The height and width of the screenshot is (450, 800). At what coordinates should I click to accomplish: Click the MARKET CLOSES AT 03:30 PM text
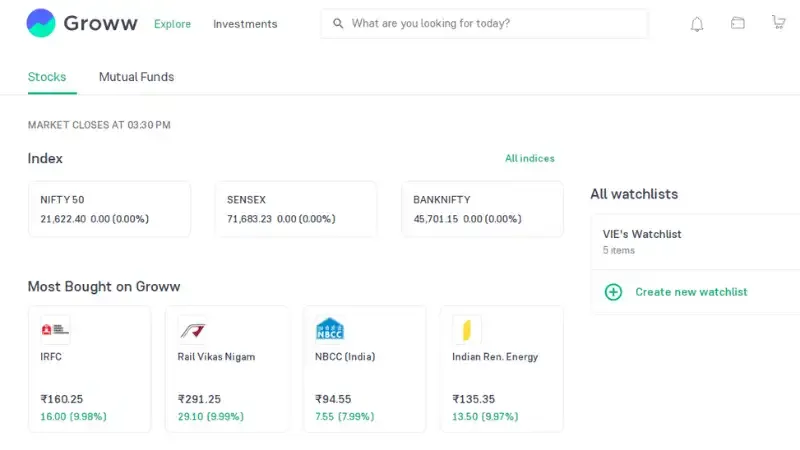[99, 125]
